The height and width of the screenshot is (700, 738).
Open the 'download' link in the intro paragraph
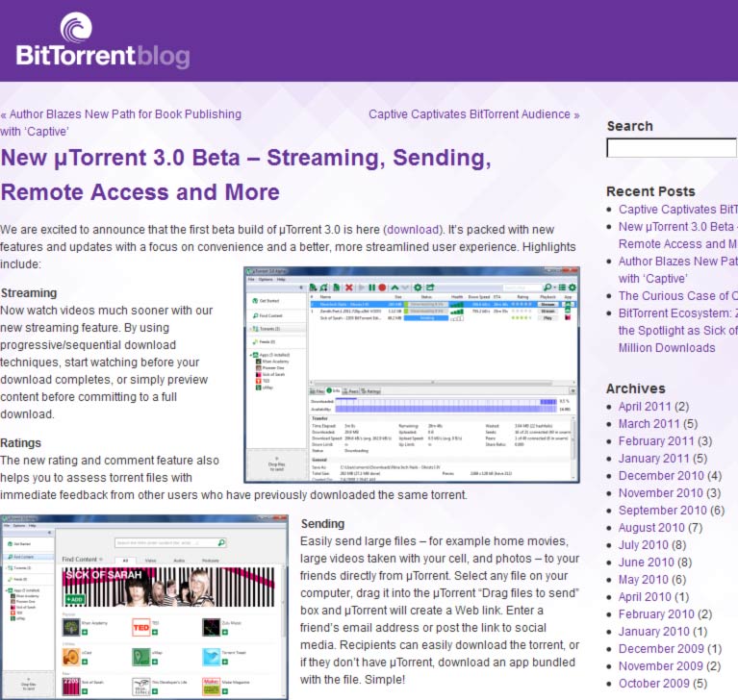pyautogui.click(x=413, y=230)
